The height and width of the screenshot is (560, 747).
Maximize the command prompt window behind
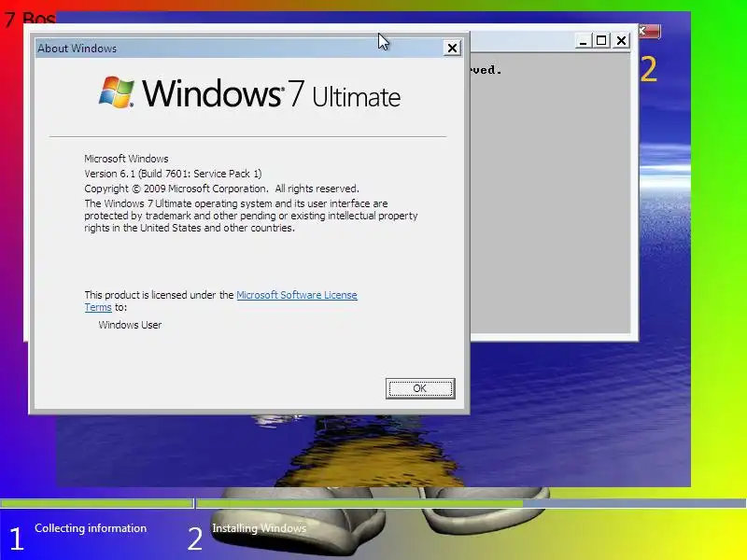[x=601, y=40]
